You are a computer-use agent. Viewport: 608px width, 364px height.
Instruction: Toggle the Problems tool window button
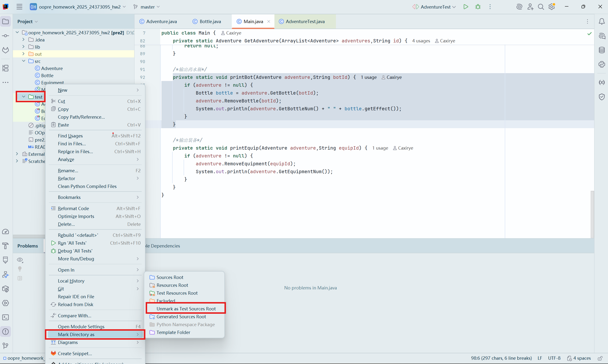[5, 332]
